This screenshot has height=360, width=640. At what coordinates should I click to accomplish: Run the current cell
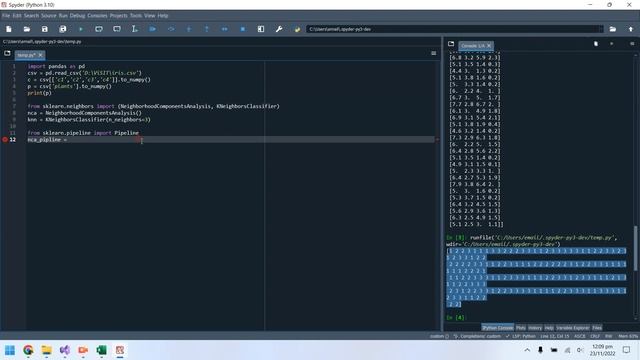[x=99, y=29]
